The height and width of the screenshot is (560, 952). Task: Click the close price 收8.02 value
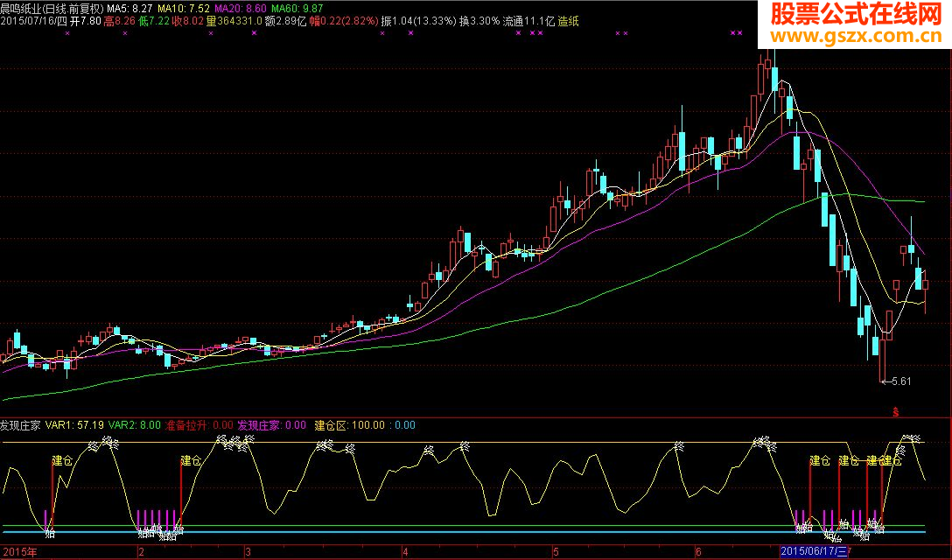pos(187,21)
